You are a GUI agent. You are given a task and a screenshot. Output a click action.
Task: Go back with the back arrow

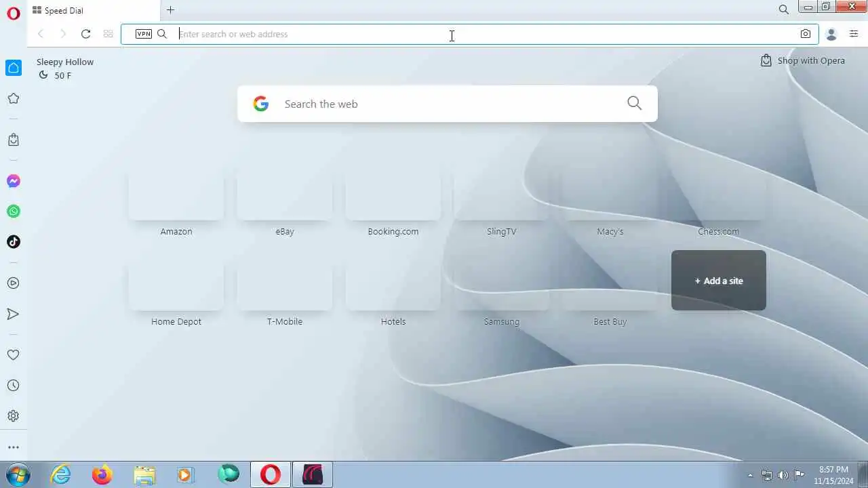pos(41,34)
